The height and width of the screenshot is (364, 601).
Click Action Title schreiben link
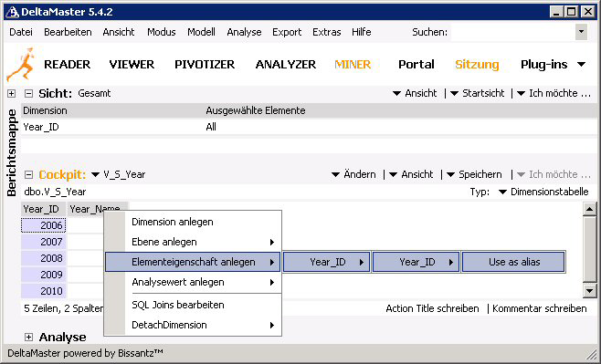pos(432,308)
